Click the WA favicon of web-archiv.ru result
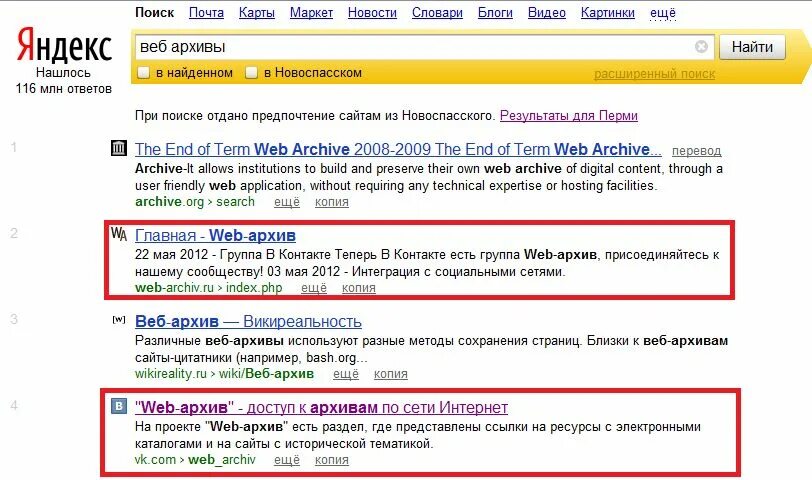812x480 pixels. tap(119, 234)
